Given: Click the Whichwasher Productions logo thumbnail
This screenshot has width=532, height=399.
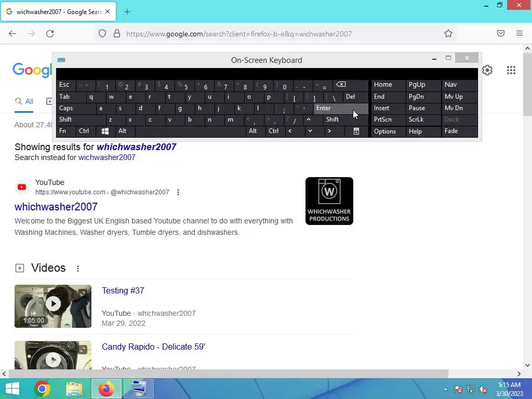Looking at the screenshot, I should (x=329, y=201).
